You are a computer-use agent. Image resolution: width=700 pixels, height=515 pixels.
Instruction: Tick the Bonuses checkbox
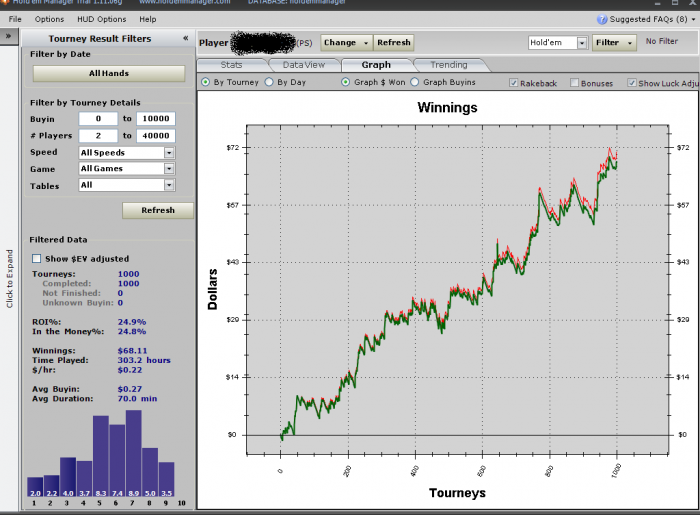pyautogui.click(x=573, y=82)
